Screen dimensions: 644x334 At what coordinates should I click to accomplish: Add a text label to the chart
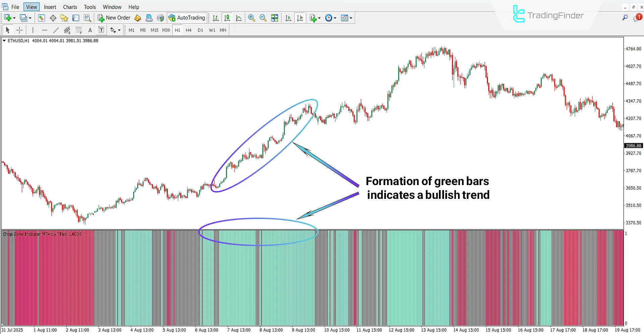[x=101, y=30]
